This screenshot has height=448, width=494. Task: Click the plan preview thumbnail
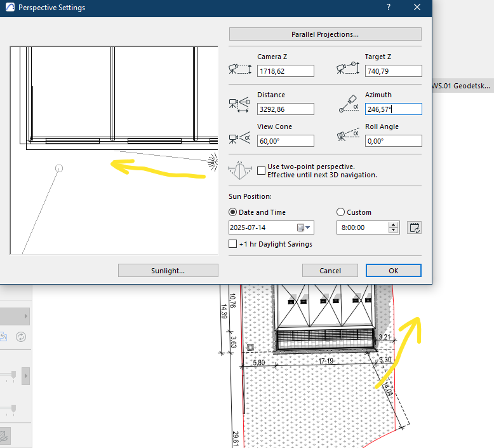[114, 151]
